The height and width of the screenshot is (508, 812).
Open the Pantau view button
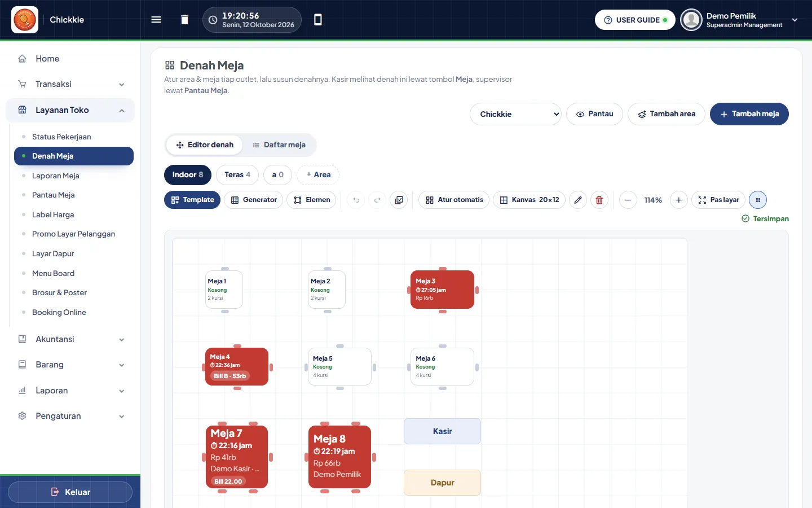point(594,114)
